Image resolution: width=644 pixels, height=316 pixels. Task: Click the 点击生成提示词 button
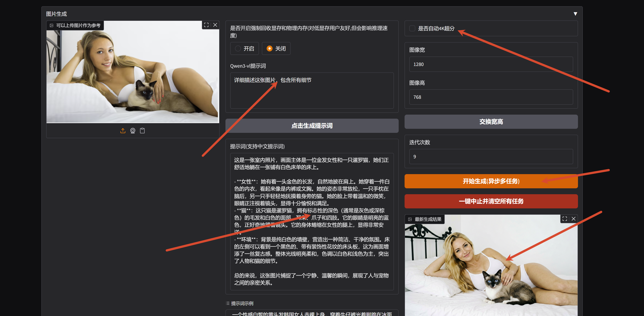[312, 126]
